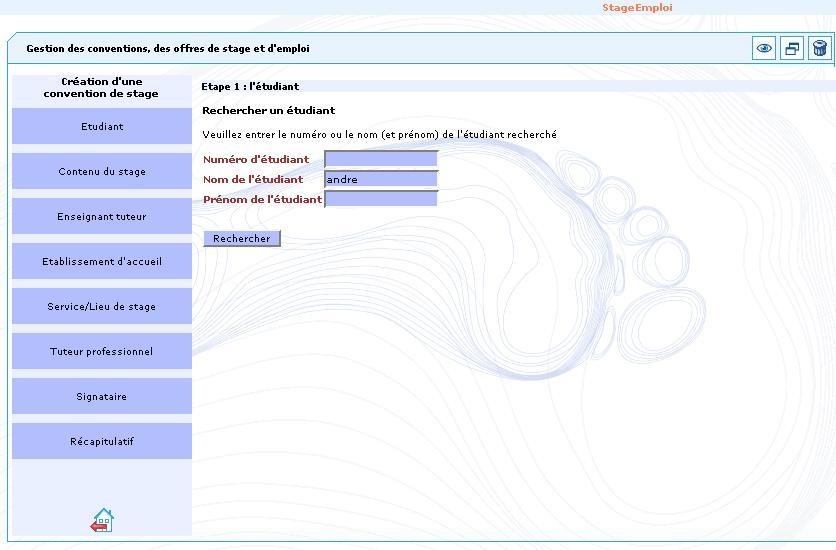
Task: Focus the Prénom de l'étudiant input field
Action: (x=381, y=199)
